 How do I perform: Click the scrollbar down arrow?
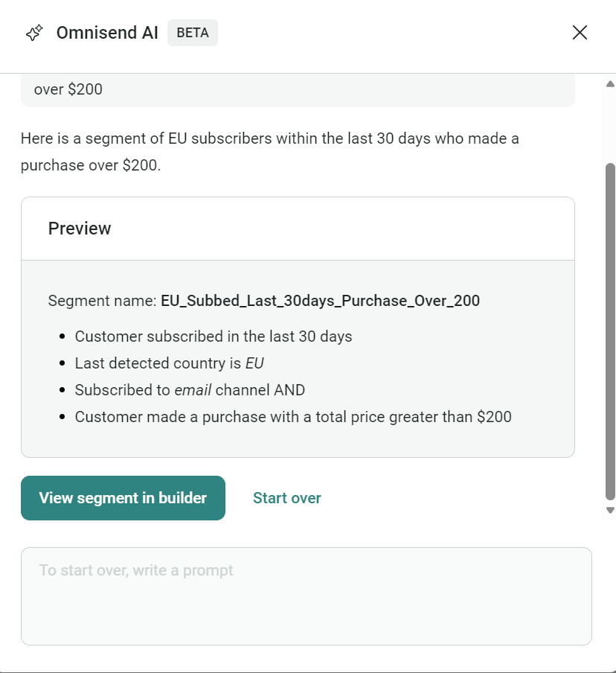pyautogui.click(x=609, y=511)
